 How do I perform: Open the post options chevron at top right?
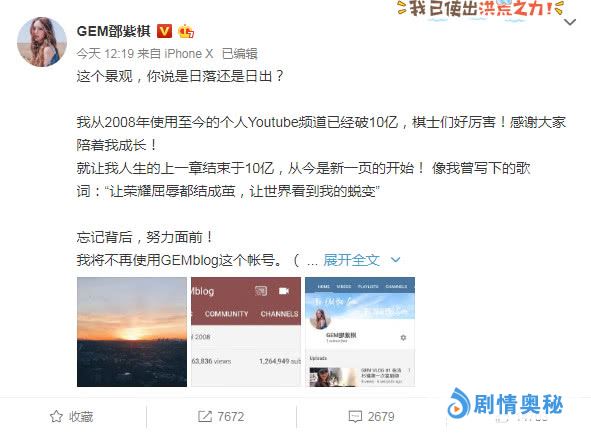570,22
